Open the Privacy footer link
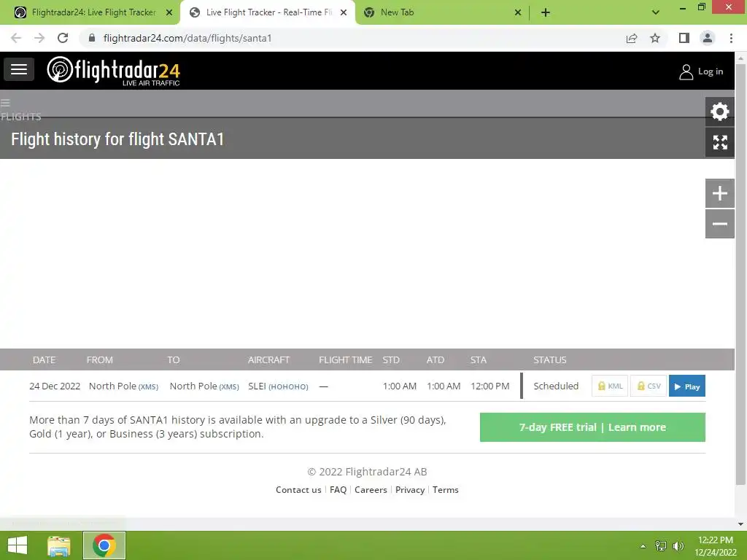Image resolution: width=747 pixels, height=560 pixels. click(x=410, y=490)
